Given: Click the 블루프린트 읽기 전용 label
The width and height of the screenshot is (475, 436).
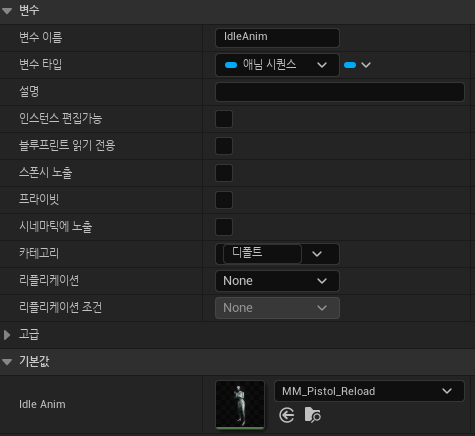Looking at the screenshot, I should pos(67,145).
